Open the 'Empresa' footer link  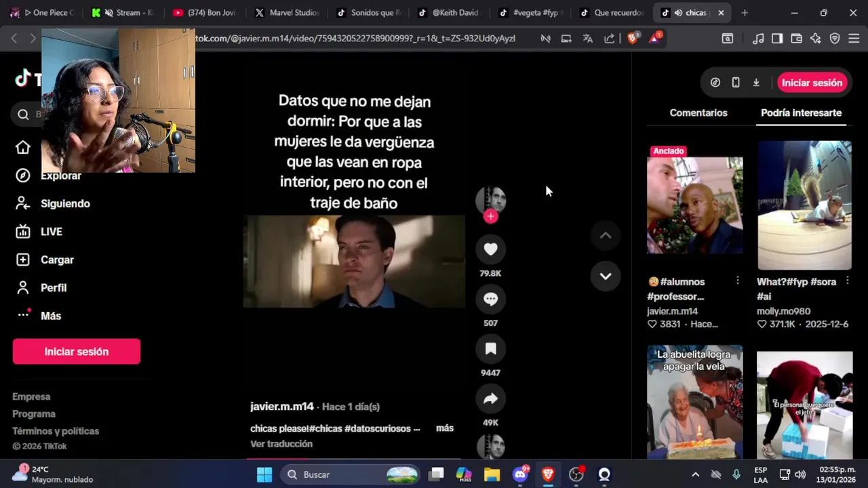coord(31,396)
